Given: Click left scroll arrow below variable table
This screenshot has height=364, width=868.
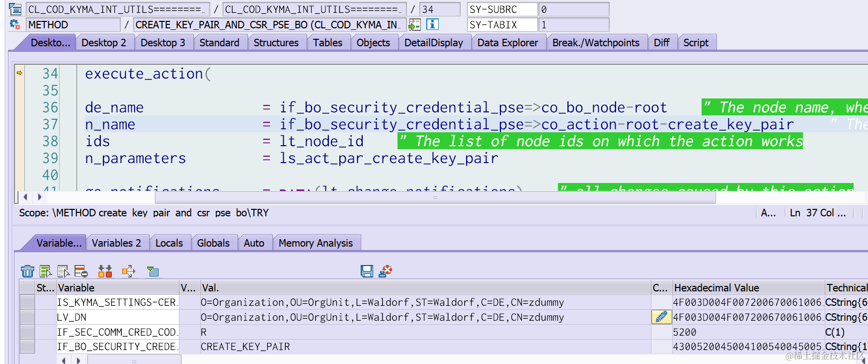Looking at the screenshot, I should coord(64,360).
